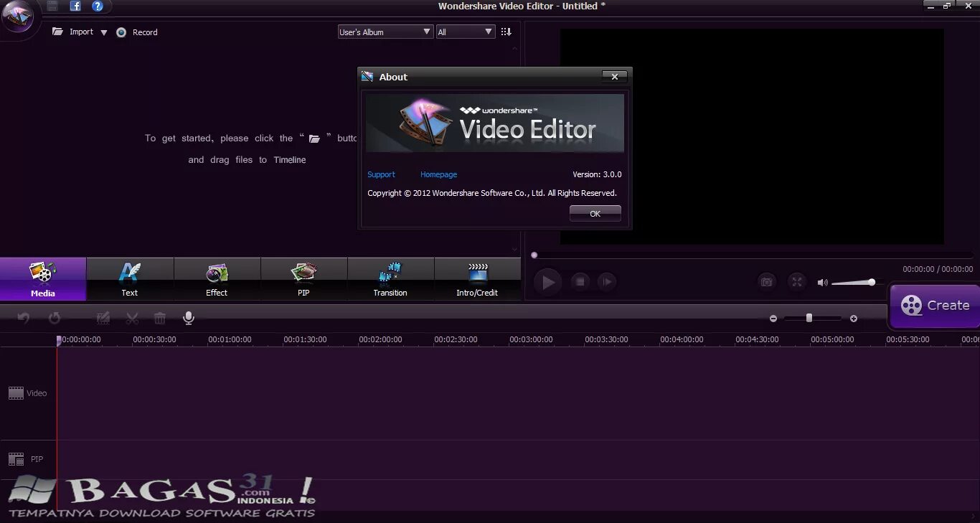This screenshot has height=523, width=980.
Task: Click the Import folder icon
Action: tap(58, 32)
